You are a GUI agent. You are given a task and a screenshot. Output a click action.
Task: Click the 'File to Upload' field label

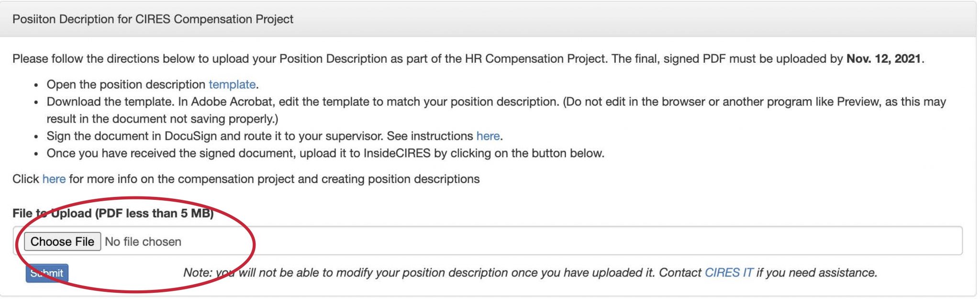pyautogui.click(x=113, y=213)
